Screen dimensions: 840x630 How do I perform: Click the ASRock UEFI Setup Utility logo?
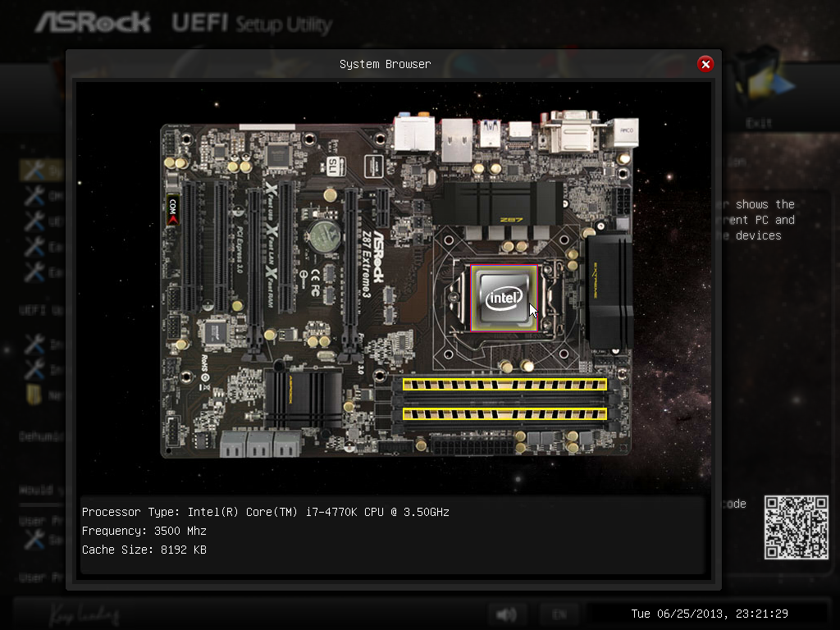click(184, 23)
